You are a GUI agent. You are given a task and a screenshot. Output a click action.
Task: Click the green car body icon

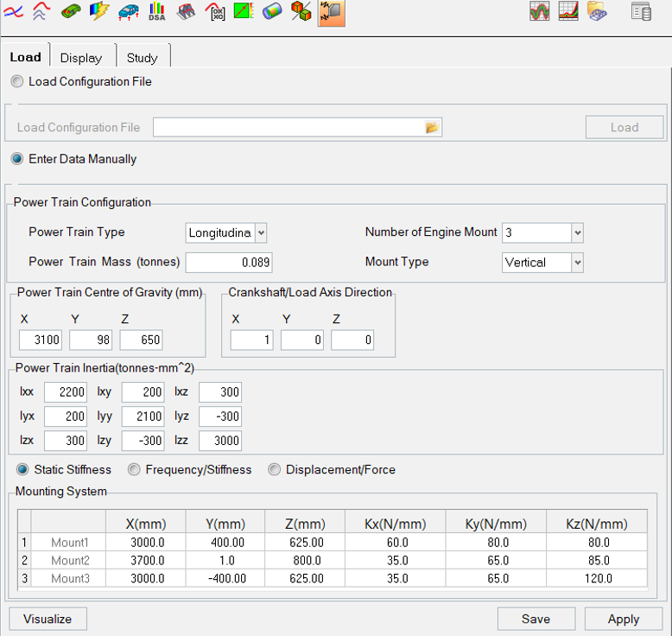tap(71, 12)
